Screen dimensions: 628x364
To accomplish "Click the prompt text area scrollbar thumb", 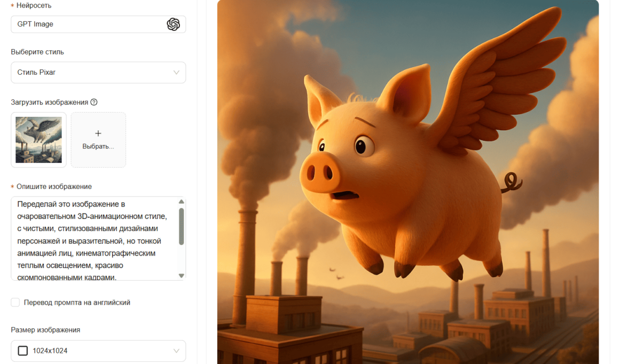I will click(182, 226).
